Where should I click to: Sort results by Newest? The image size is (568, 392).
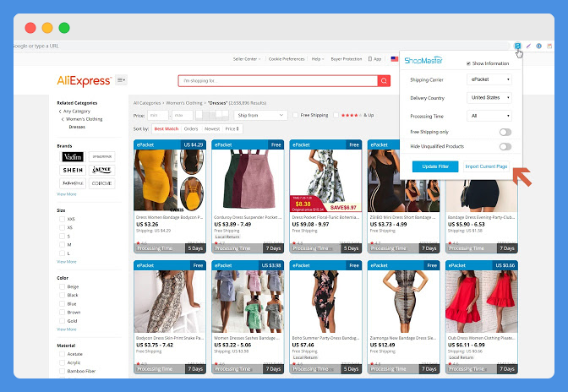(x=212, y=129)
